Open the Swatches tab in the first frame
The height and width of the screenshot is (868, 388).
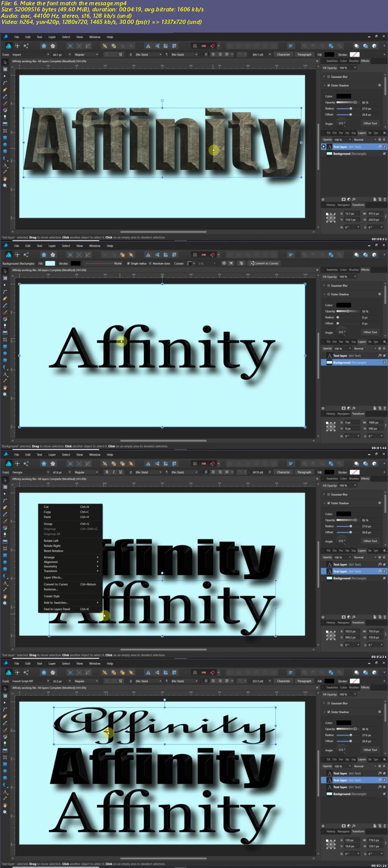click(x=332, y=61)
